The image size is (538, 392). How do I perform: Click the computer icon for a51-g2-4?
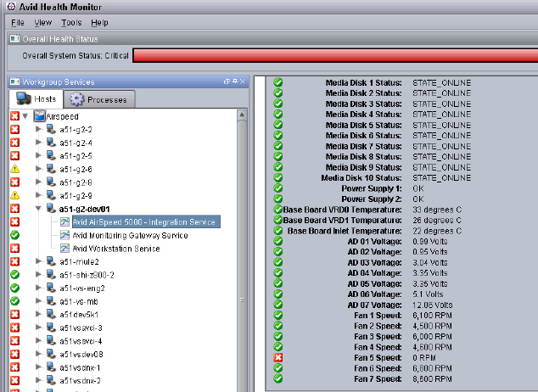tap(51, 143)
